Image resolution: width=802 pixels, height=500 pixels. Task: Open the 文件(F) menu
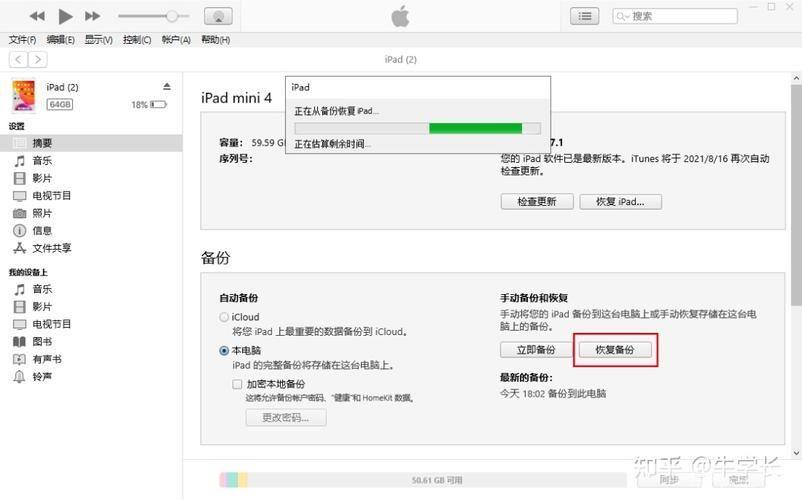pos(23,40)
